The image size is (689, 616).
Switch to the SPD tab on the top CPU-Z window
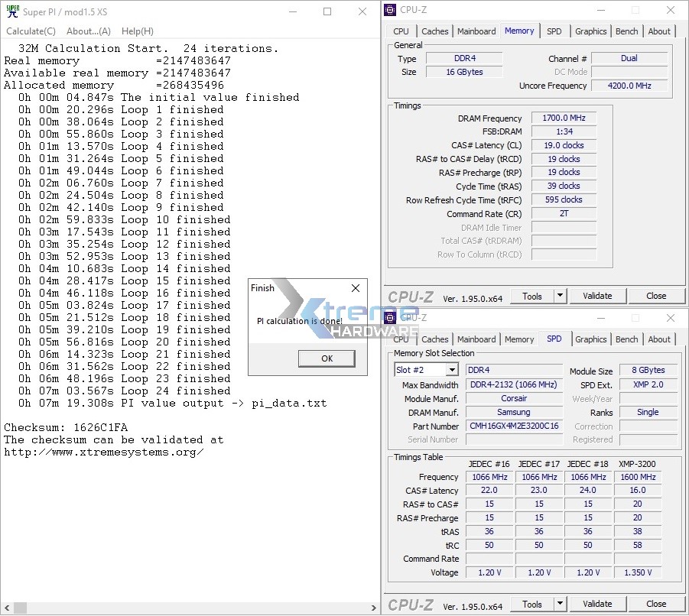[x=555, y=31]
